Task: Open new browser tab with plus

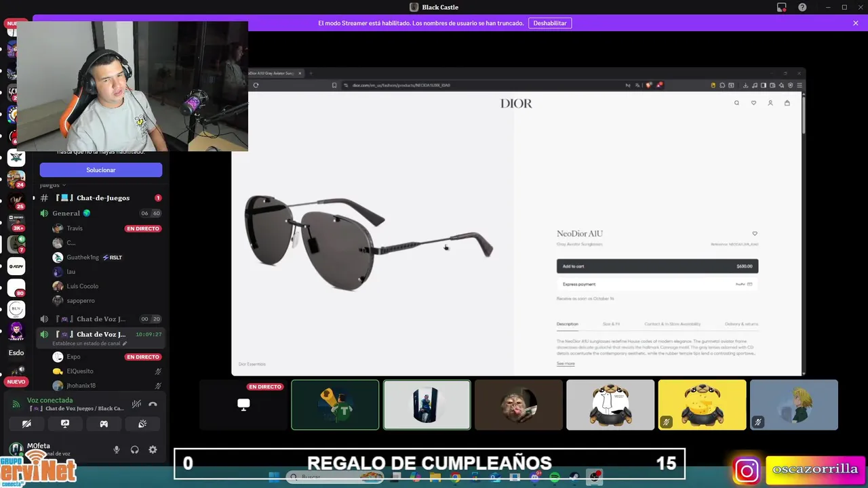Action: [311, 73]
